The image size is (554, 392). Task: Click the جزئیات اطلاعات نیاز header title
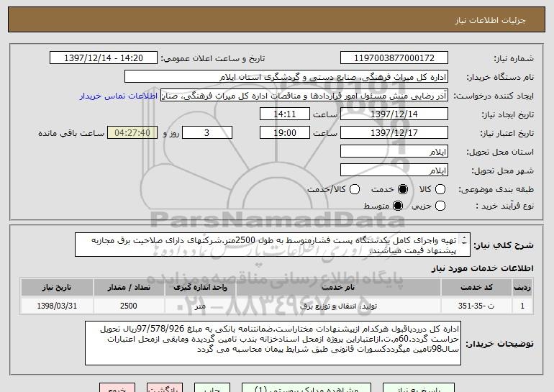click(490, 20)
